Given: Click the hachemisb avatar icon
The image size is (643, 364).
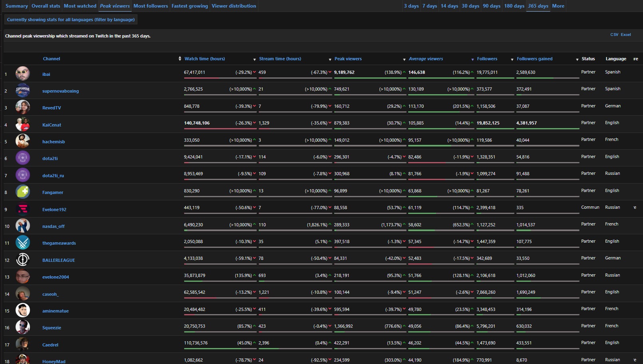Looking at the screenshot, I should (23, 141).
